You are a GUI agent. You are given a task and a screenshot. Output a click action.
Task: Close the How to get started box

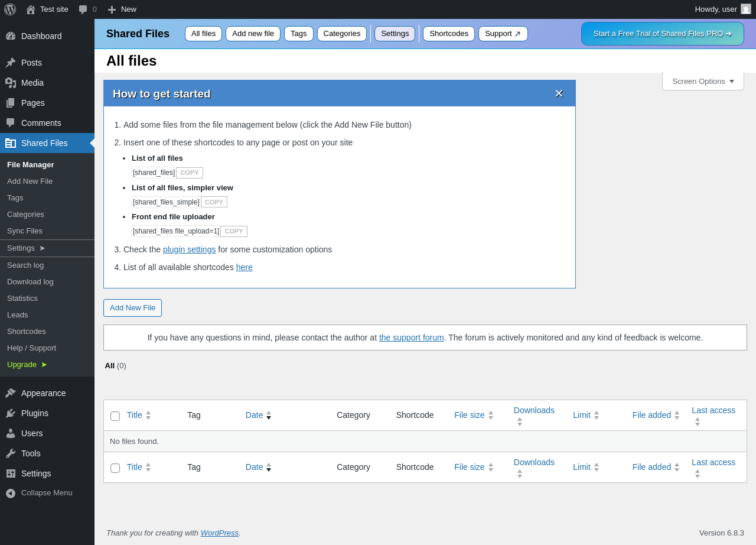coord(559,93)
